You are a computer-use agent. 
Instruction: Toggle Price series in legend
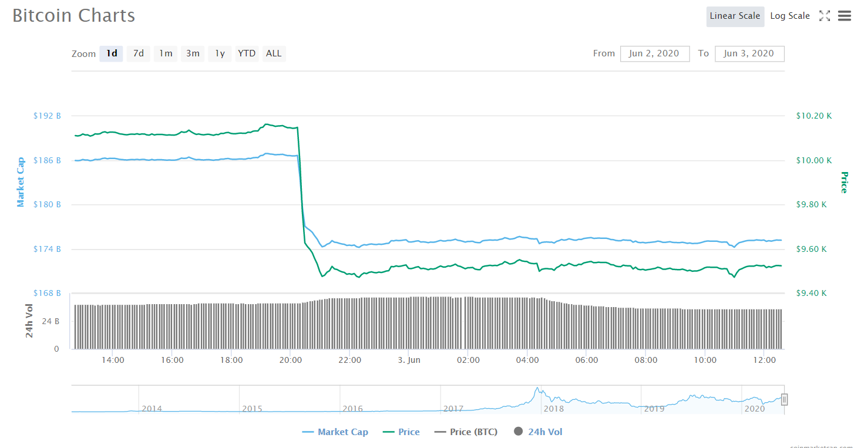point(401,432)
